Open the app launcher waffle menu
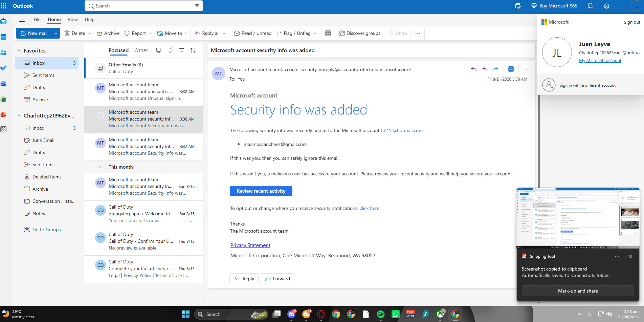 (x=4, y=6)
